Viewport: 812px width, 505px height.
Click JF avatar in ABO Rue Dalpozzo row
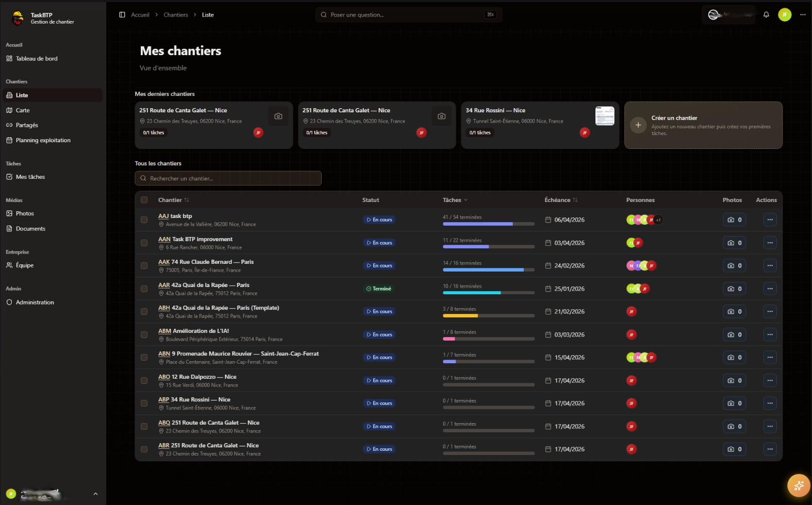click(631, 380)
